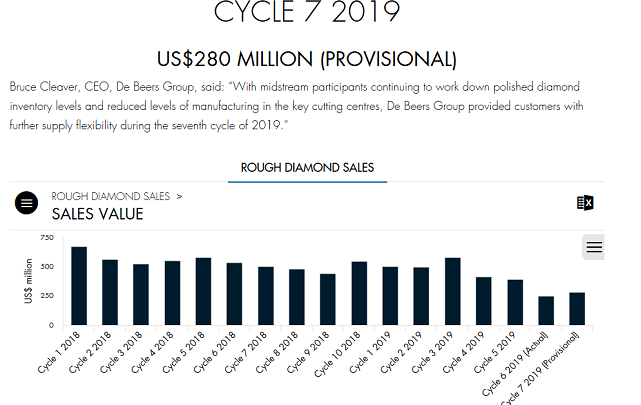Click the 'Cycle 1 2018' axis label
This screenshot has height=405, width=641.
59,353
